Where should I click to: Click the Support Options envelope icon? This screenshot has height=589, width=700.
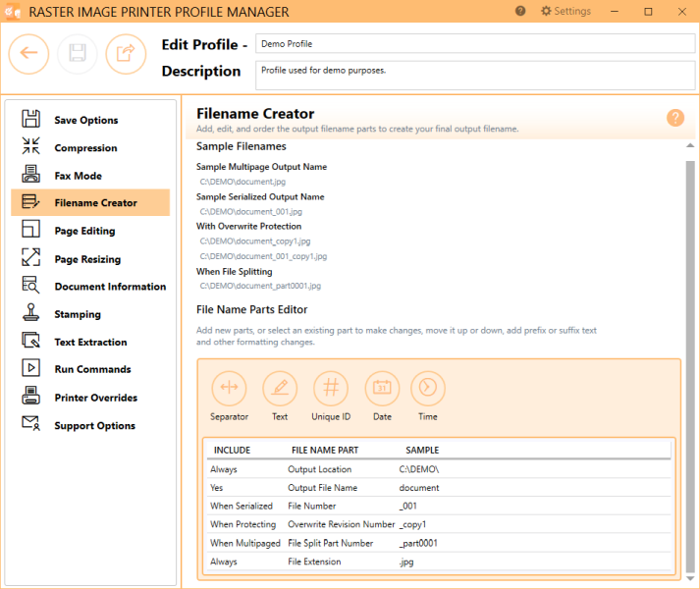click(x=30, y=424)
